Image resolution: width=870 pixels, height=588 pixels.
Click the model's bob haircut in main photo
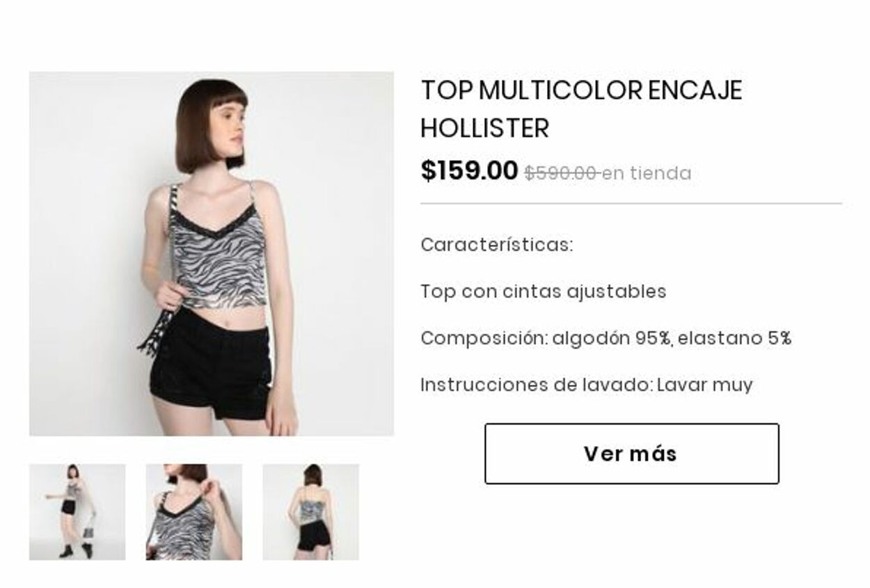coord(210,125)
